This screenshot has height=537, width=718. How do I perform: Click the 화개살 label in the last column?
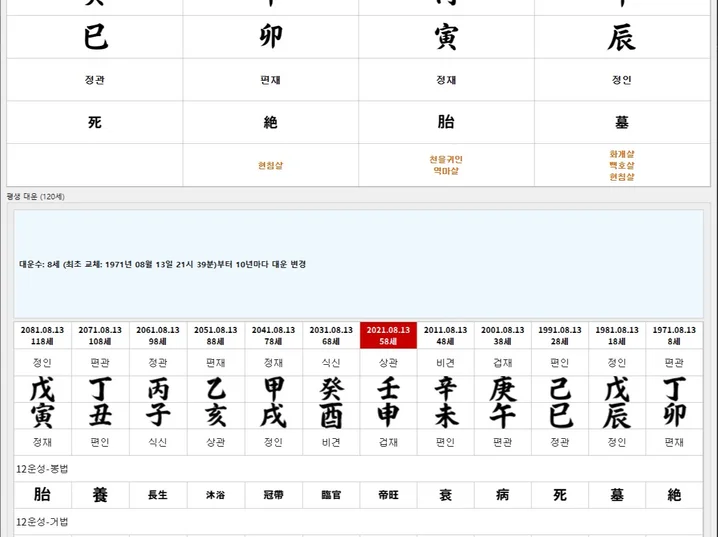[x=621, y=154]
